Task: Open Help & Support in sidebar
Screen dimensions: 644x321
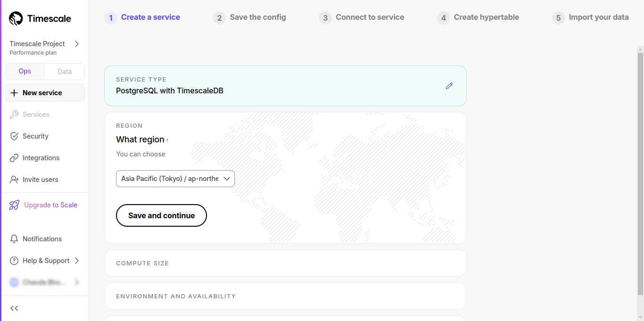Action: click(45, 261)
